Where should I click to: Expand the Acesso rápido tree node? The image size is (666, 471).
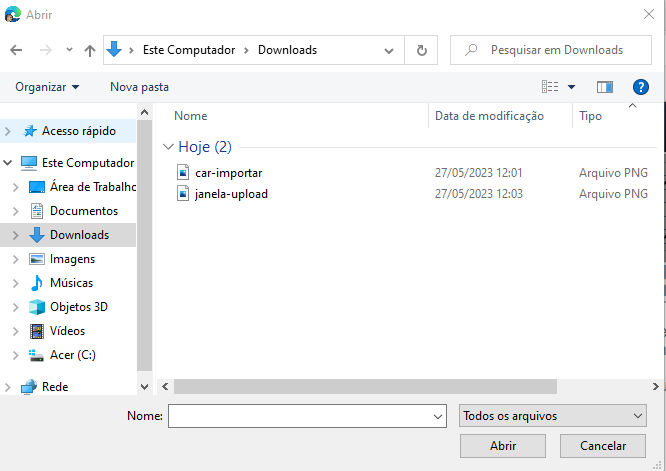tap(9, 131)
